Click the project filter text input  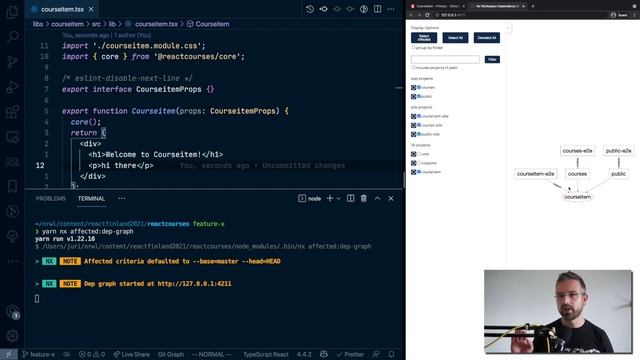(445, 60)
